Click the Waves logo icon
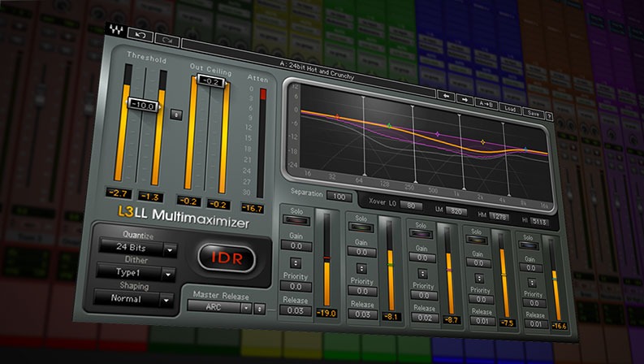644x364 pixels. [115, 29]
